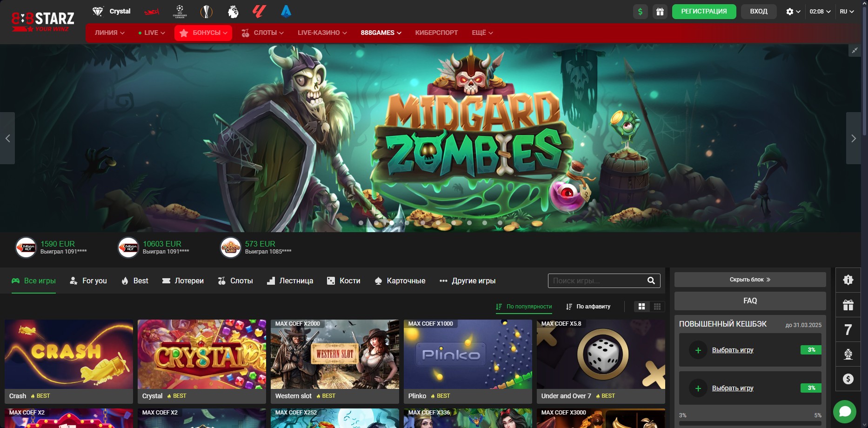Expand the ЕЩЁ menu

coord(482,33)
